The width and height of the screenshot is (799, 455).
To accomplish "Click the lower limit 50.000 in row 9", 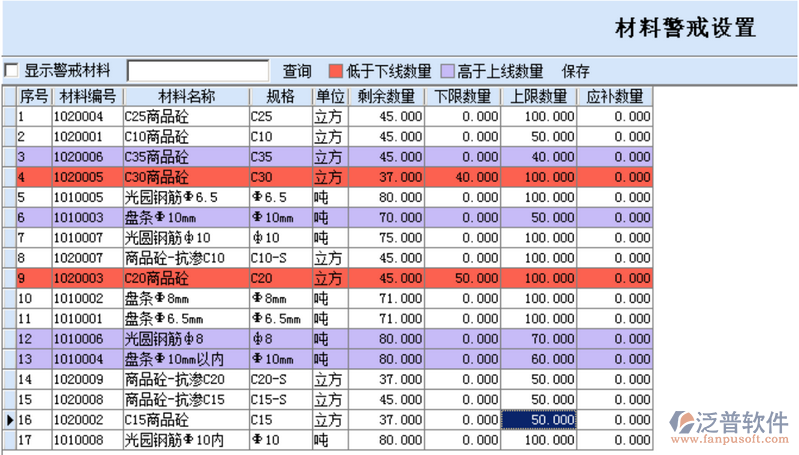I will (x=463, y=278).
